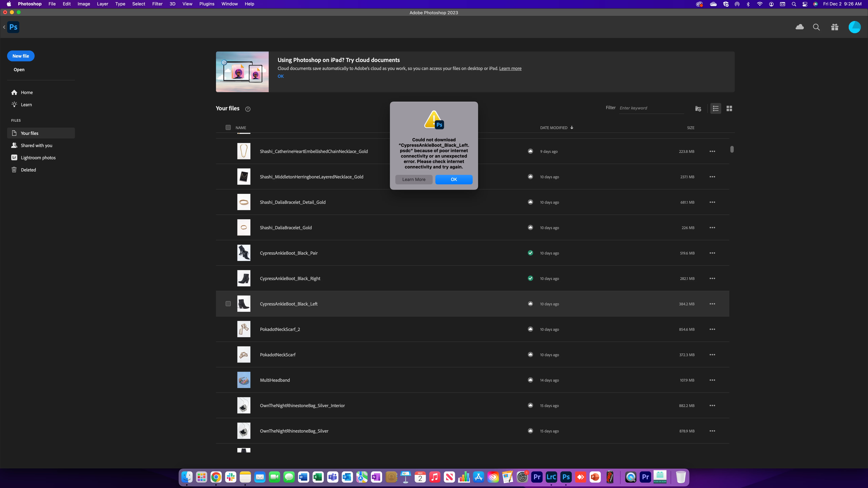This screenshot has width=868, height=488.
Task: Click the file list scrollbar thumb
Action: 732,149
